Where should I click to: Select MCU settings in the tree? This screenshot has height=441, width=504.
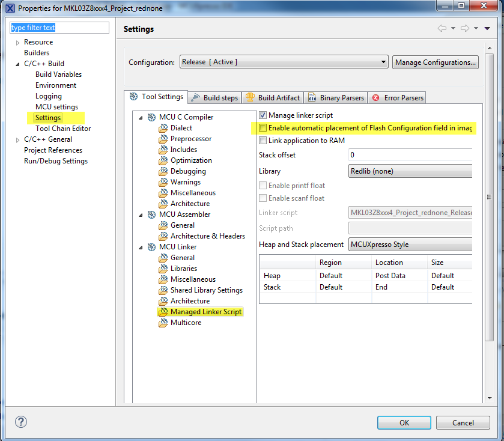pyautogui.click(x=56, y=107)
